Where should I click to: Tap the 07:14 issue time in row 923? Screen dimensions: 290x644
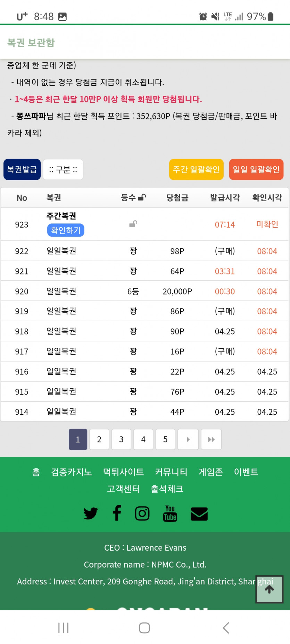(x=225, y=224)
